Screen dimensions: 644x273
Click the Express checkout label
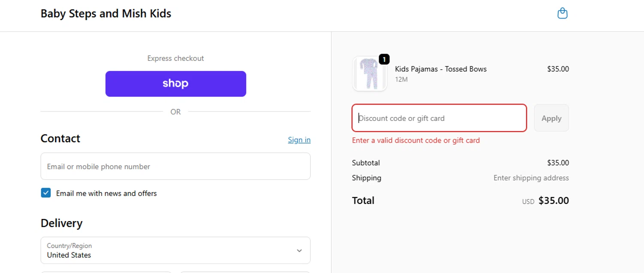pyautogui.click(x=176, y=58)
